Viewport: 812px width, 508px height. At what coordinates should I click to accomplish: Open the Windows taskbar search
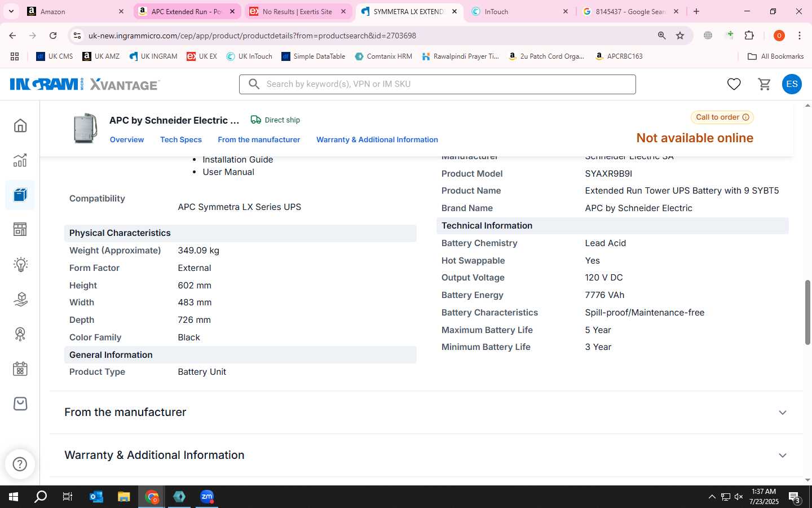[x=41, y=497]
